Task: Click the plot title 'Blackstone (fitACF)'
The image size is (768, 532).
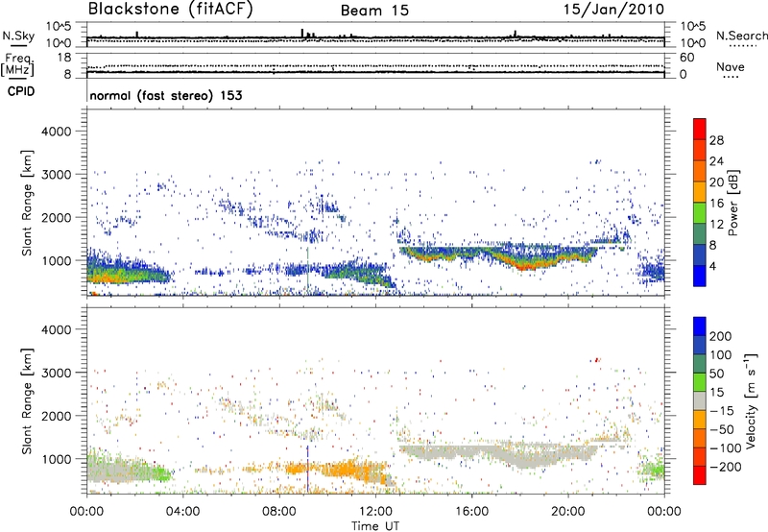Action: [170, 10]
